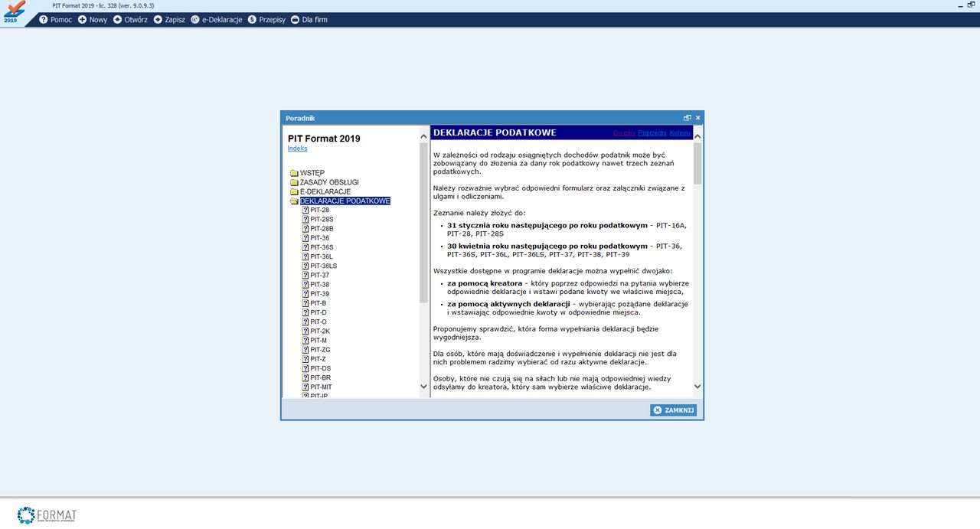
Task: Click the page icon beside PIT-ZG
Action: coord(305,350)
